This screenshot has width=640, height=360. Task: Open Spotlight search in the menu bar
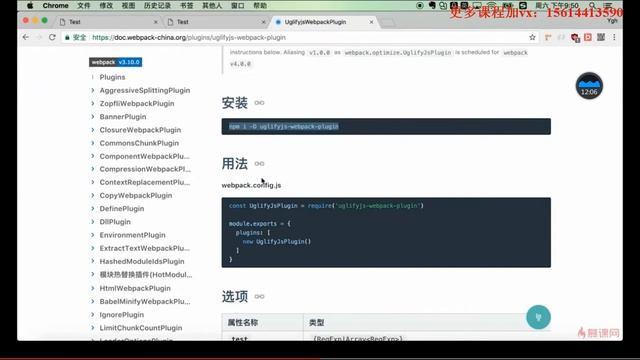click(592, 6)
